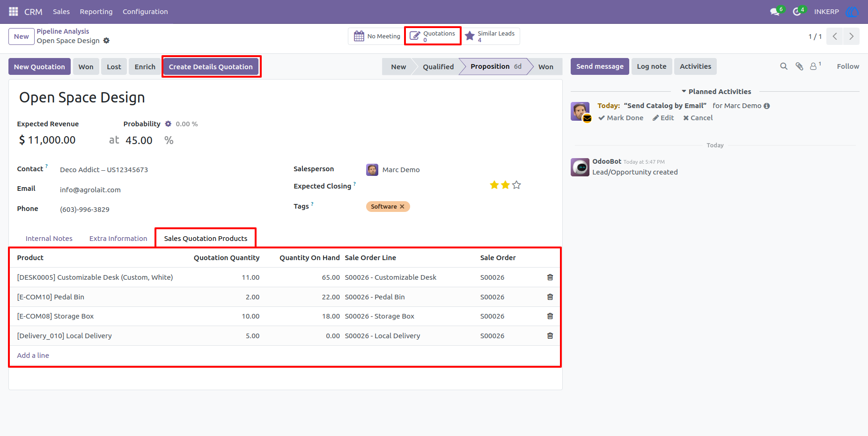Click the Enrich button

click(x=145, y=67)
